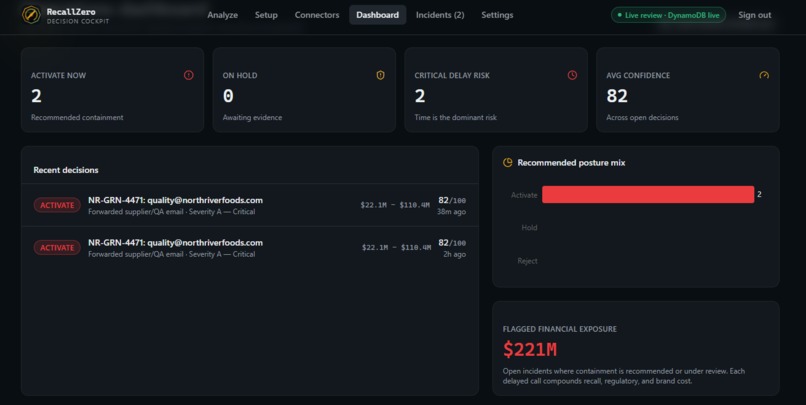Click the gauge icon on Avg Confidence card
The height and width of the screenshot is (405, 806).
pyautogui.click(x=764, y=75)
